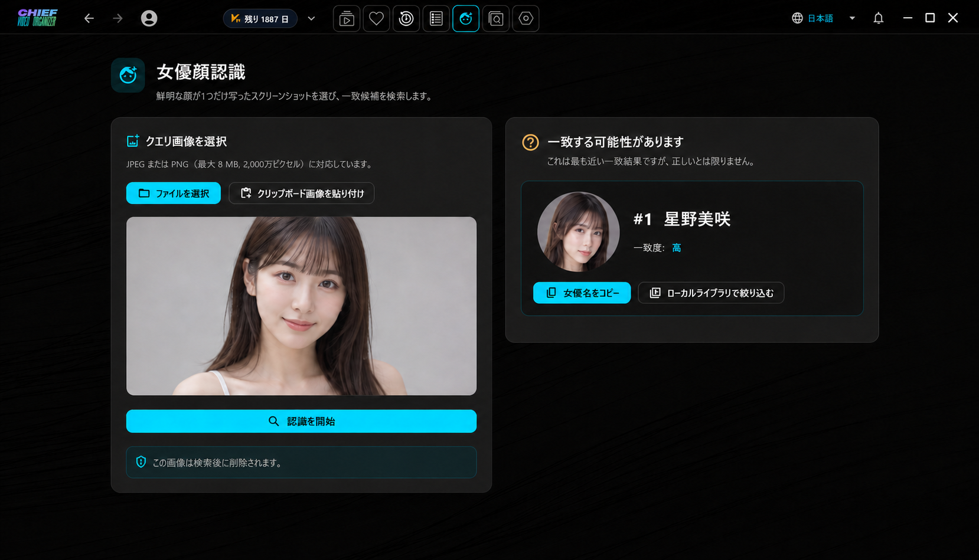
Task: Open the notifications bell
Action: click(x=879, y=18)
